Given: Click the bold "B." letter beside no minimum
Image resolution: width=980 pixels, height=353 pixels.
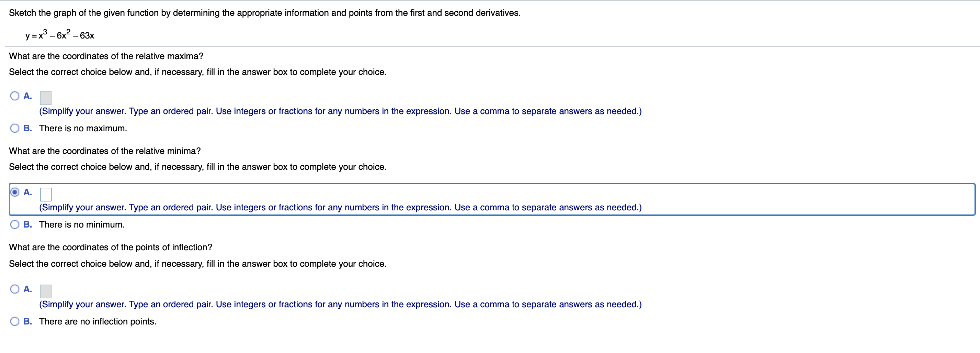Looking at the screenshot, I should (28, 225).
